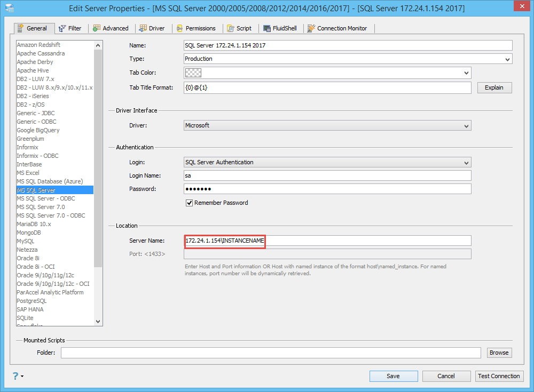Open the Connection Monitor tab
The height and width of the screenshot is (392, 534).
[337, 28]
